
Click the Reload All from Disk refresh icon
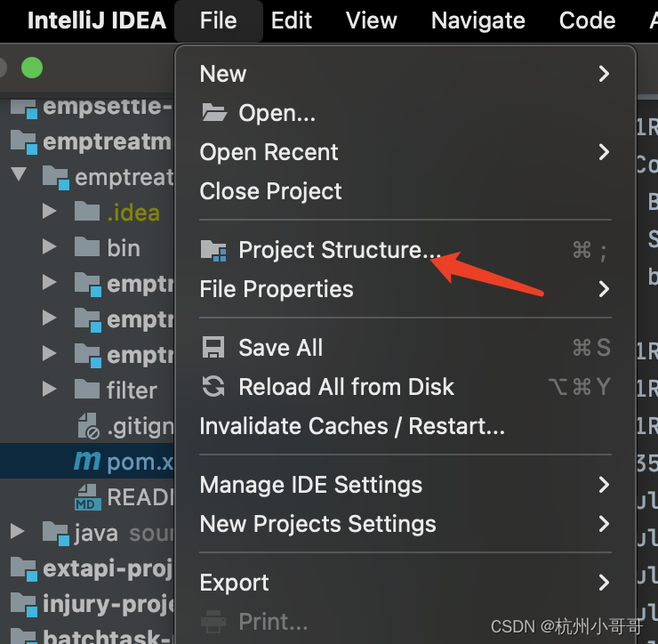(x=213, y=386)
